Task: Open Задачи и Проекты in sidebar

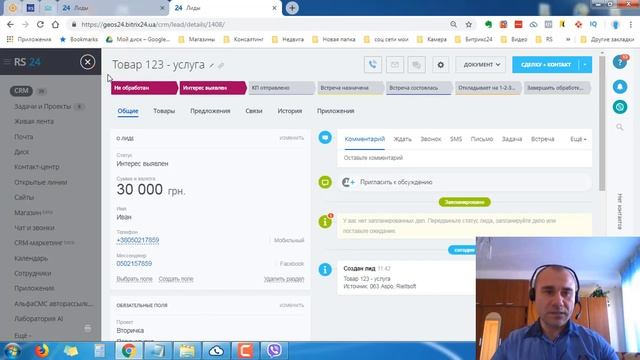Action: [x=42, y=107]
